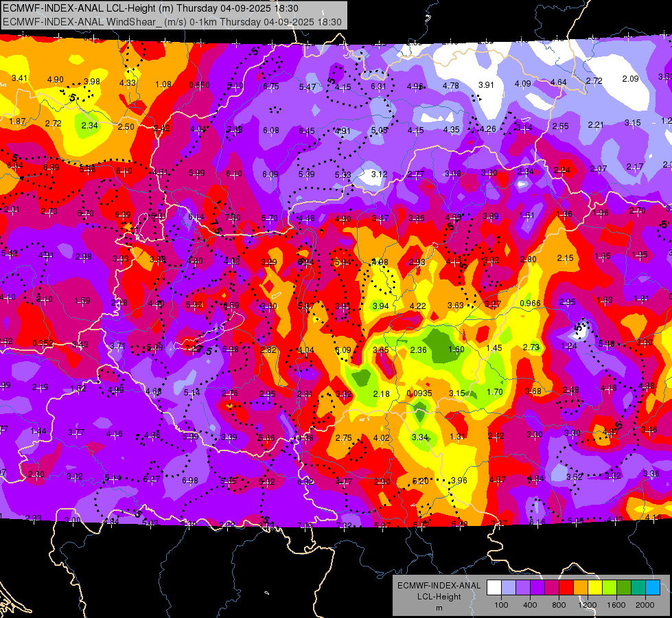Click the shear value 1.51

[x=526, y=216]
